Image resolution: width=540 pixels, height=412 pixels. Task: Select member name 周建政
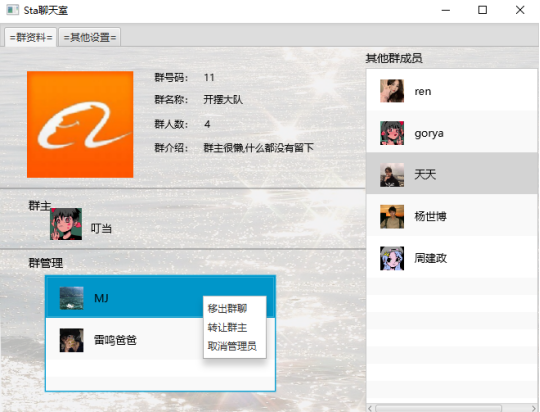coord(430,258)
